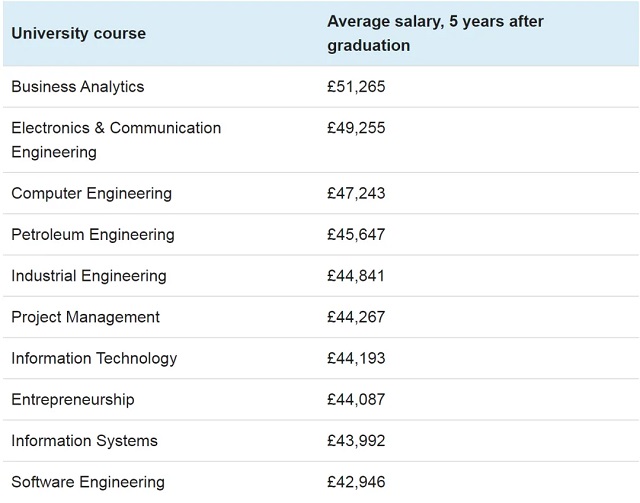
Task: Click Electronics & Communication Engineering cell
Action: (x=116, y=140)
